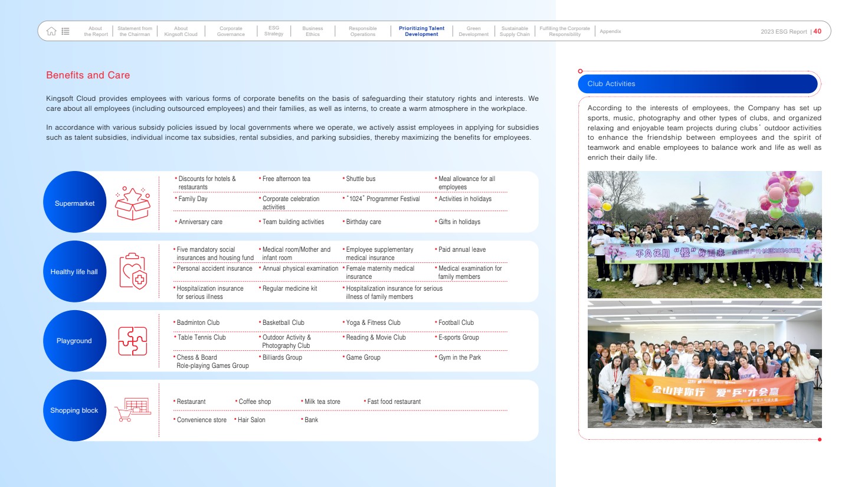Open the Appendix section

point(610,31)
